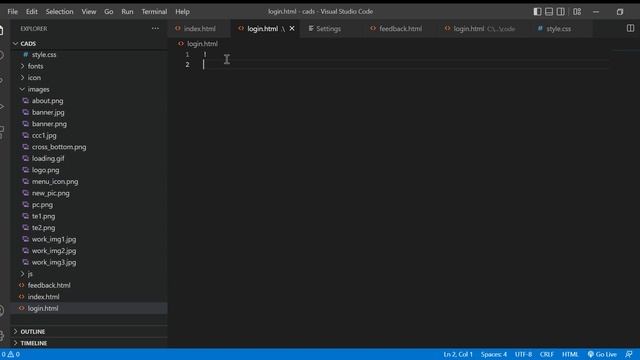The height and width of the screenshot is (360, 640).
Task: Open work_img3.jpg file
Action: click(x=53, y=262)
